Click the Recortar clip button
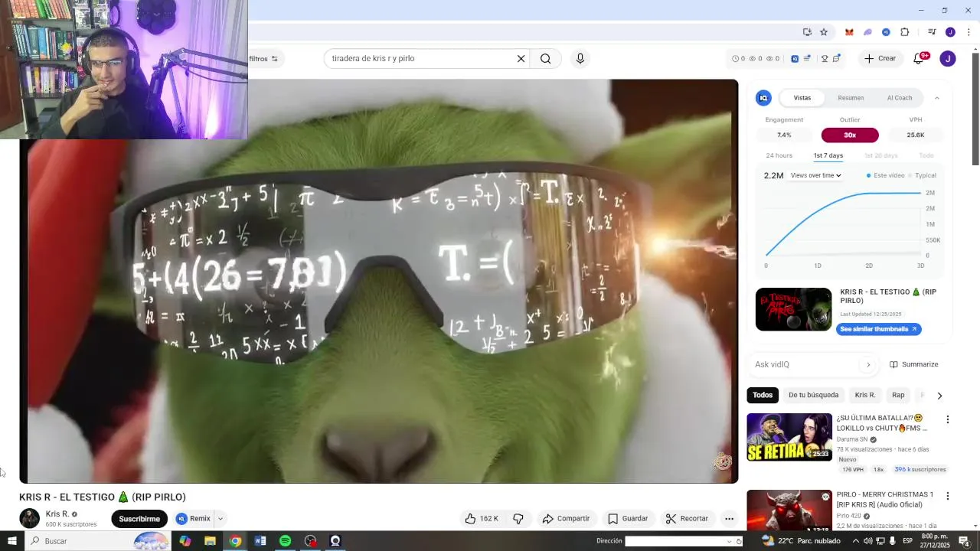980x551 pixels. tap(687, 518)
